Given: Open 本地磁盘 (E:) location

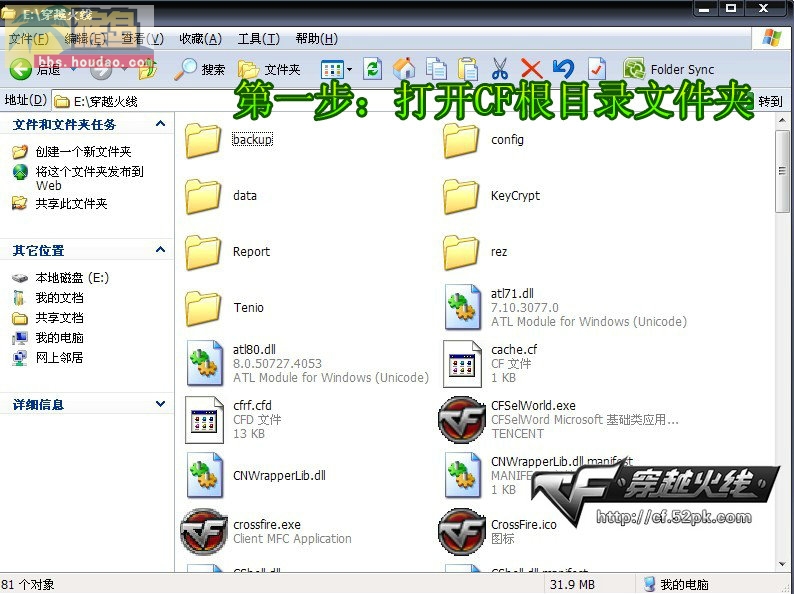Looking at the screenshot, I should tap(72, 278).
